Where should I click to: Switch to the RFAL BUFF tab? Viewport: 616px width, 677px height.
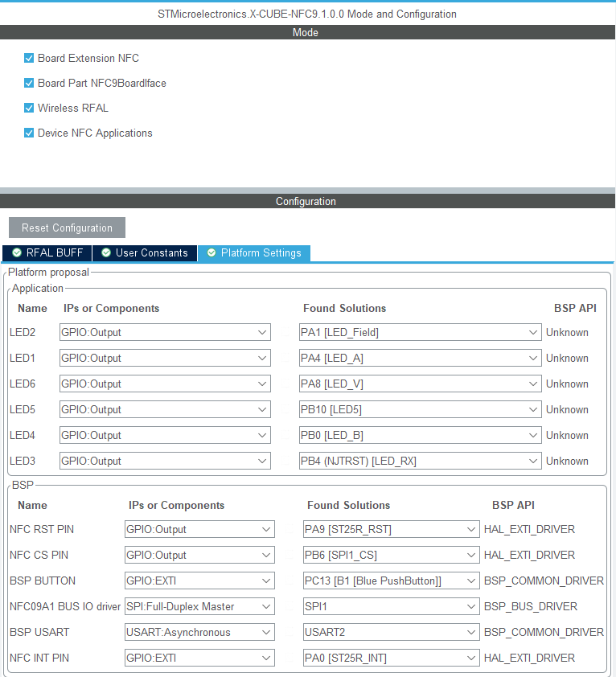47,253
